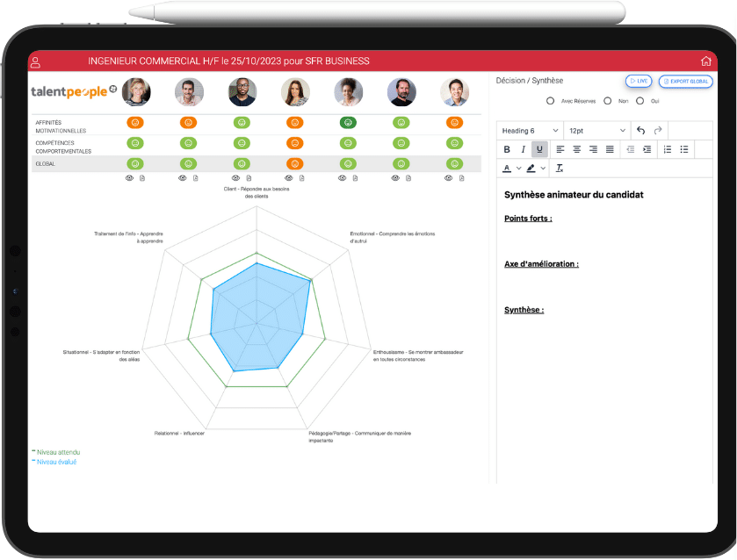Screen dimensions: 737x560
Task: Click the 'Relationnel - Influencer' chart label
Action: pyautogui.click(x=179, y=433)
